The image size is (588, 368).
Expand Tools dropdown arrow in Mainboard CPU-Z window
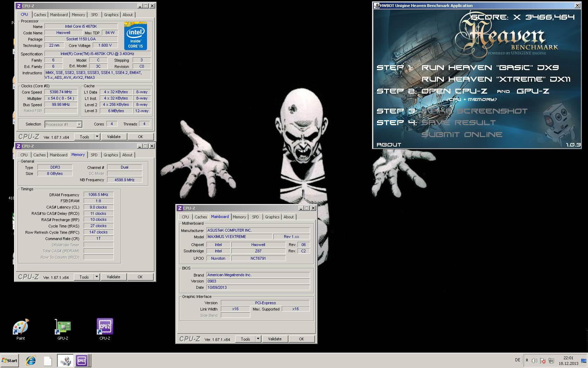point(258,339)
